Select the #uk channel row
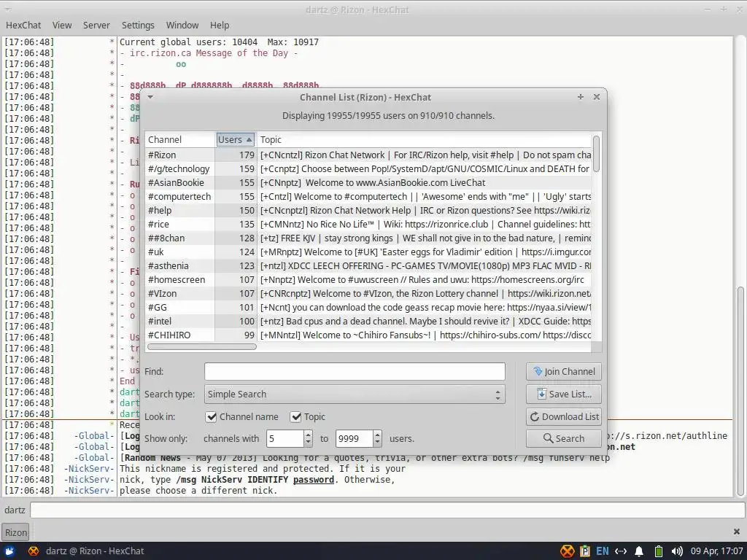 click(368, 252)
